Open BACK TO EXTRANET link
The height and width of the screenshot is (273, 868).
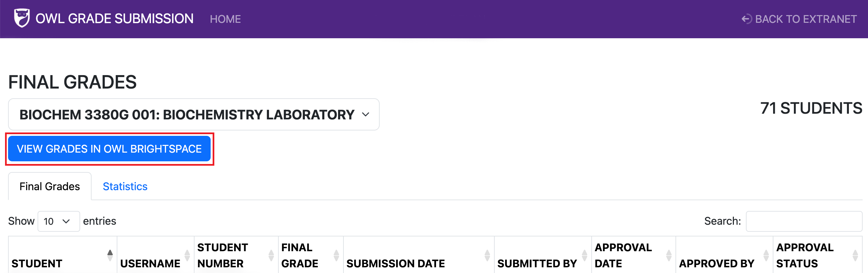pos(807,19)
